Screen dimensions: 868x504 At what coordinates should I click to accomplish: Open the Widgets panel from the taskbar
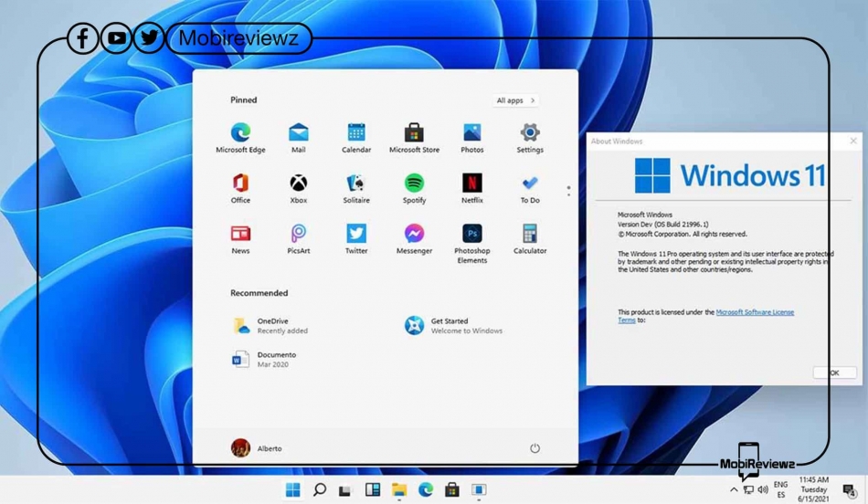[373, 489]
